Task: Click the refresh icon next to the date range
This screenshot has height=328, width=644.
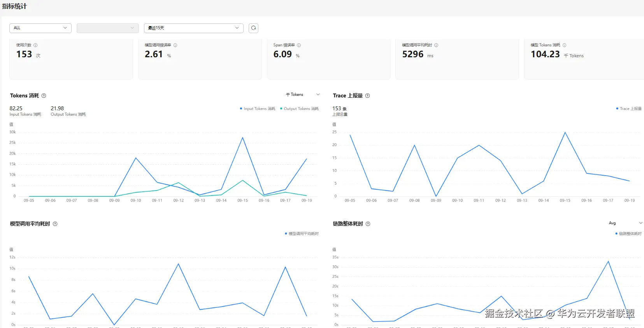Action: (x=253, y=28)
